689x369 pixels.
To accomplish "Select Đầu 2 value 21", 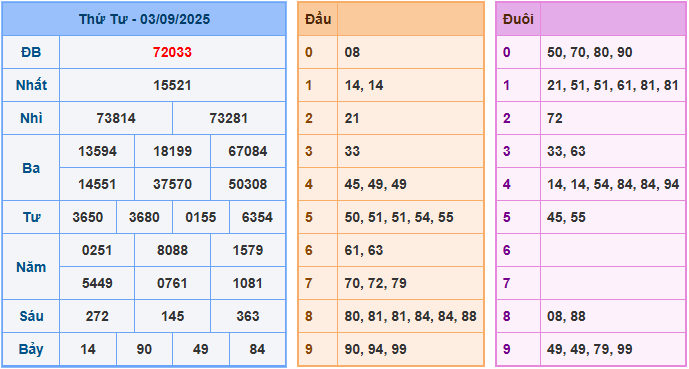I will point(352,118).
